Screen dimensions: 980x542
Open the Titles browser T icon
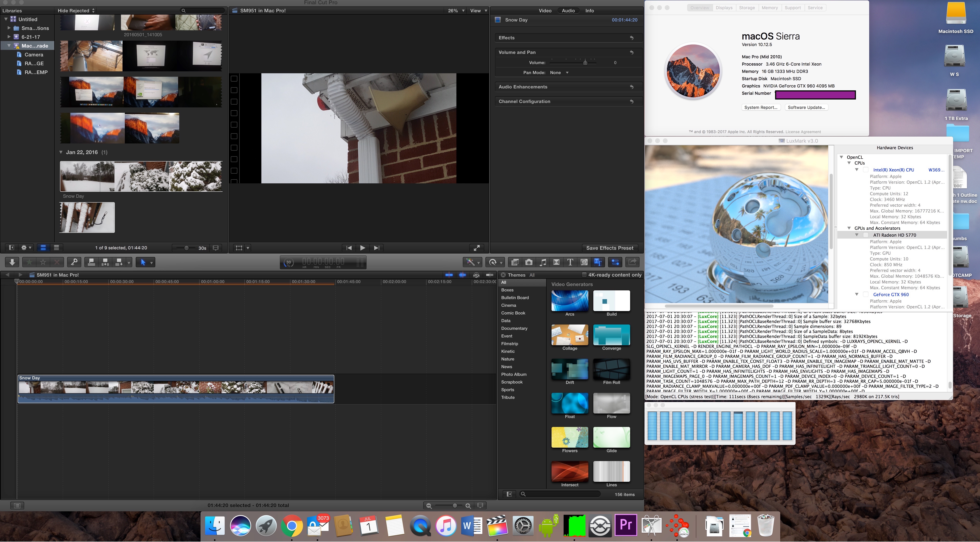[570, 262]
